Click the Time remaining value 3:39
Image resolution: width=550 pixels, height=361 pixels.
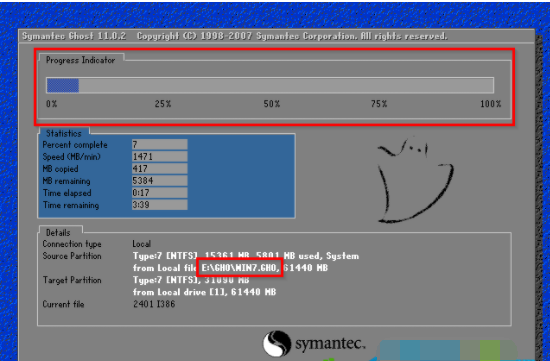coord(160,205)
